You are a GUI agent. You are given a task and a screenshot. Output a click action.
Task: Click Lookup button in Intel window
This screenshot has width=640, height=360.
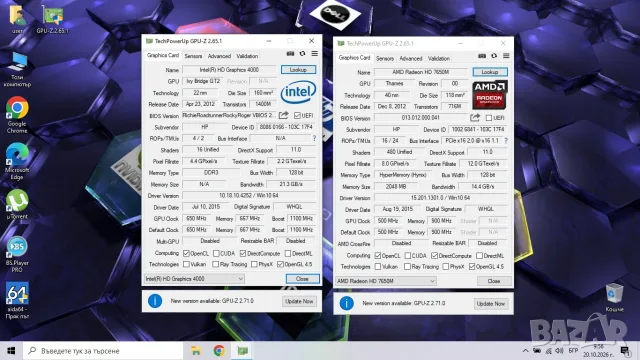[298, 70]
